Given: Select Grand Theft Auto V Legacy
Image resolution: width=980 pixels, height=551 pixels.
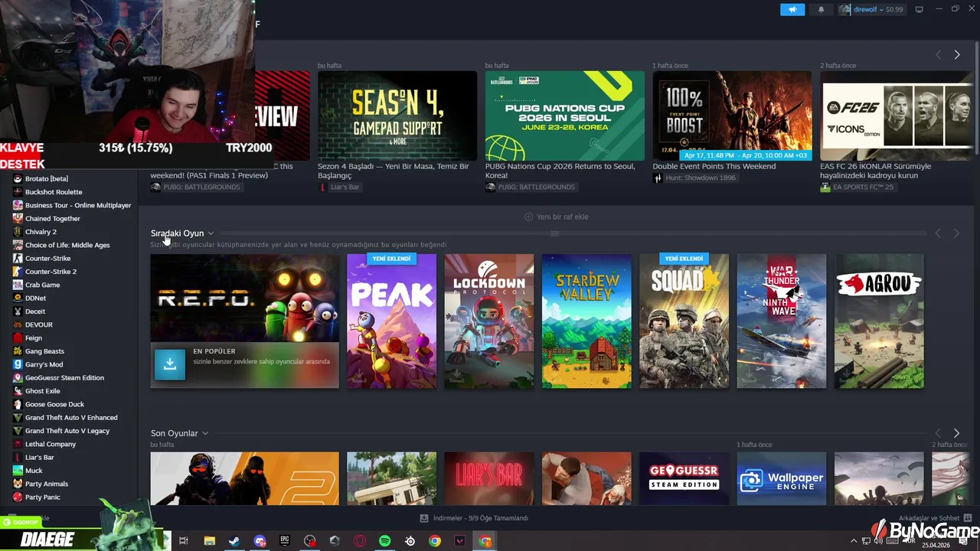Looking at the screenshot, I should [67, 431].
